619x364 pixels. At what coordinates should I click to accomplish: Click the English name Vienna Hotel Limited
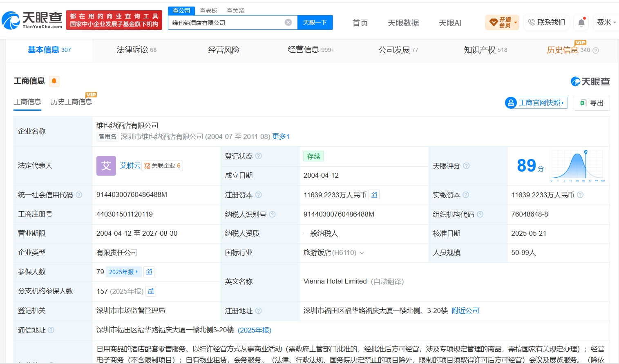[335, 281]
